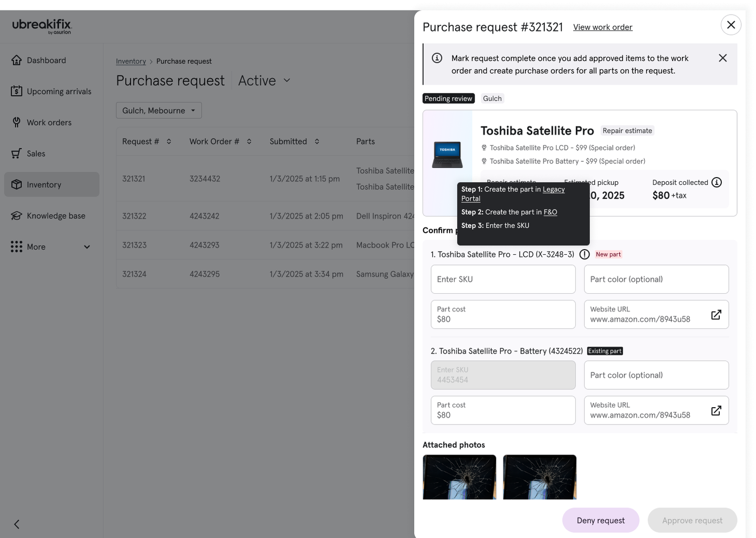Open the second attached photo
756x538 pixels.
point(540,477)
